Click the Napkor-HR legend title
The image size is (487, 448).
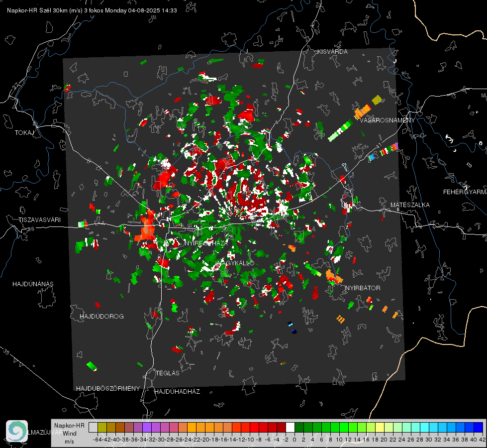[x=69, y=425]
